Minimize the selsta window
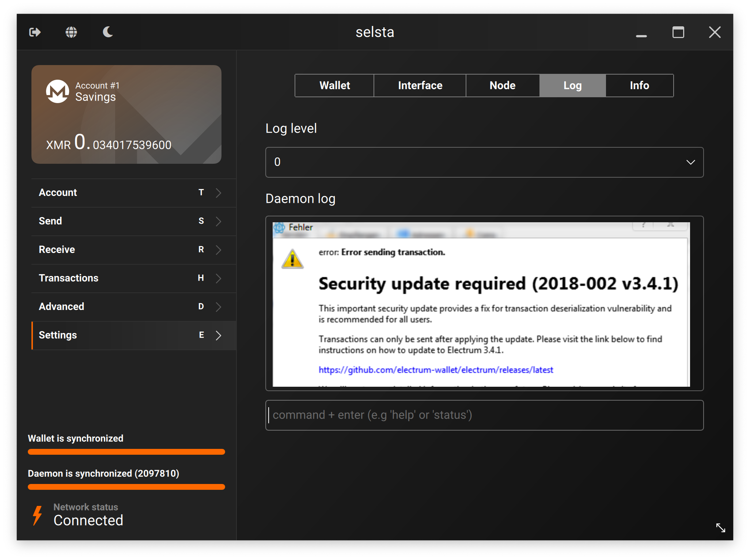Viewport: 750px width, 560px height. pyautogui.click(x=641, y=35)
